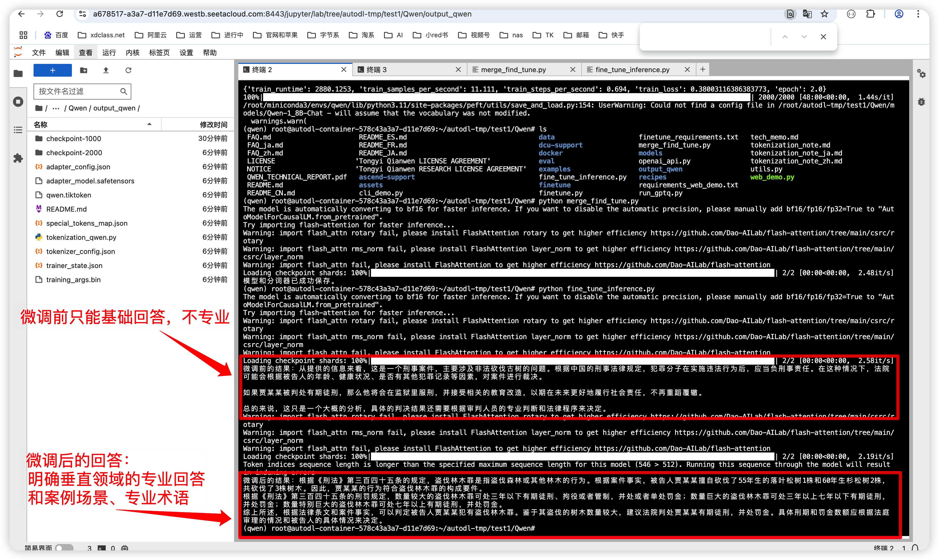Viewport: 939px width, 560px height.
Task: Click the blue new launcher plus button
Action: 52,70
